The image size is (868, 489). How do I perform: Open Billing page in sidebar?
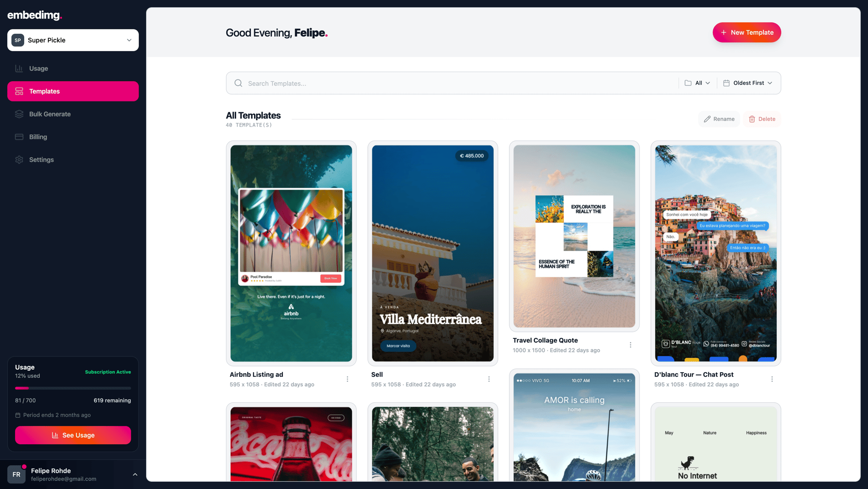click(73, 137)
